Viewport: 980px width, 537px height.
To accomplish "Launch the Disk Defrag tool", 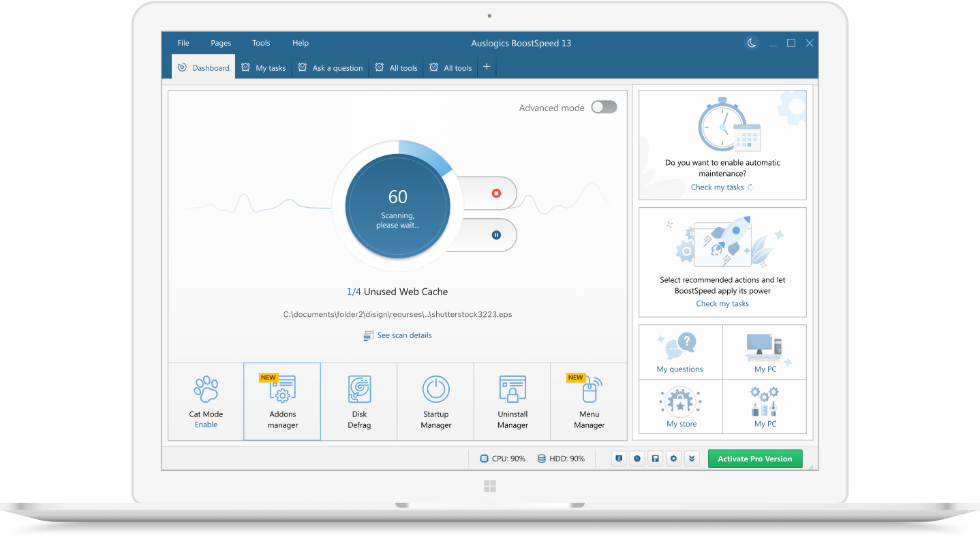I will click(x=359, y=401).
